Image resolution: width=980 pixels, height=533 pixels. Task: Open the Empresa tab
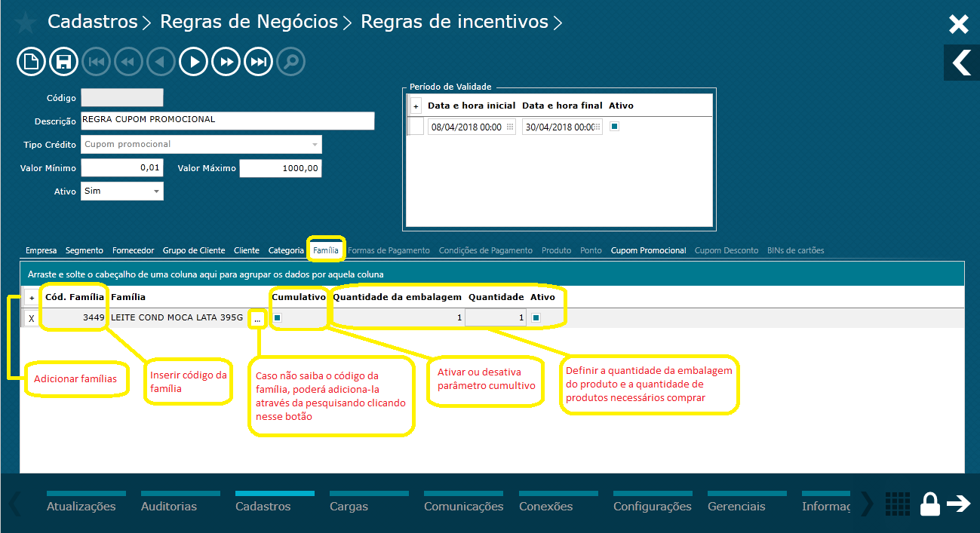click(41, 250)
